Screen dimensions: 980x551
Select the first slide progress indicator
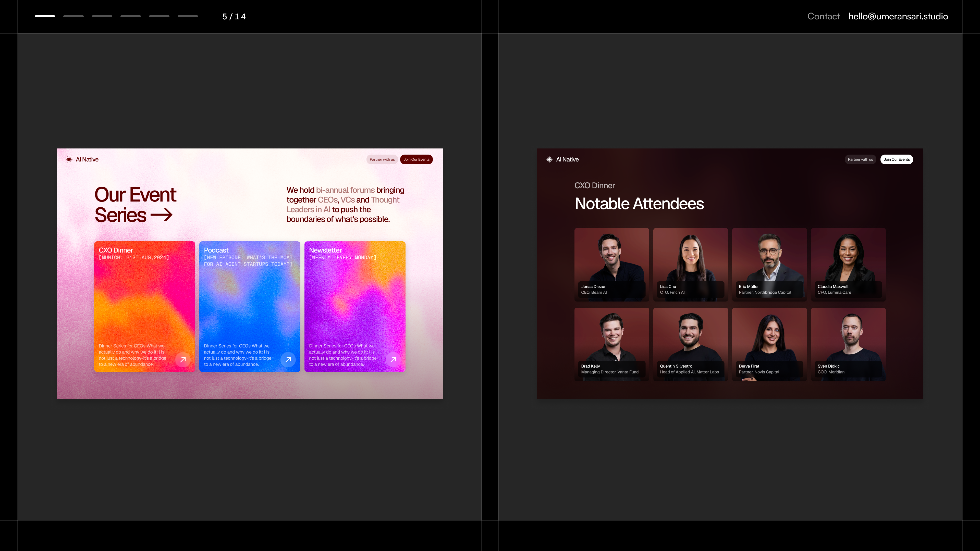click(45, 16)
